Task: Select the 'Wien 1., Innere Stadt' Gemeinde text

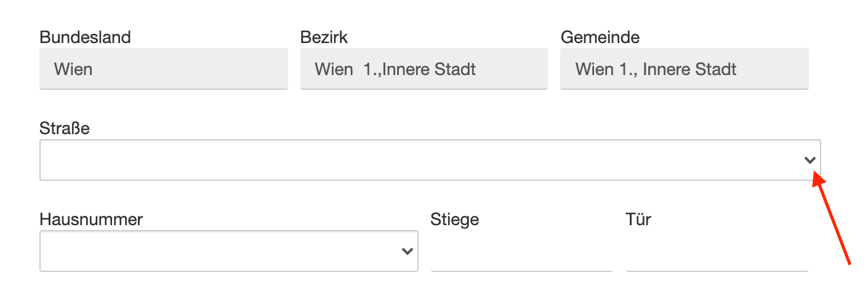Action: click(656, 69)
